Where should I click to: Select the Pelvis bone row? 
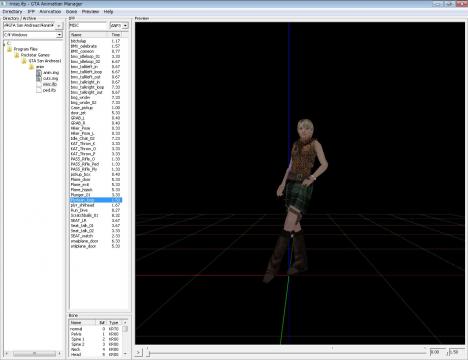coord(95,334)
